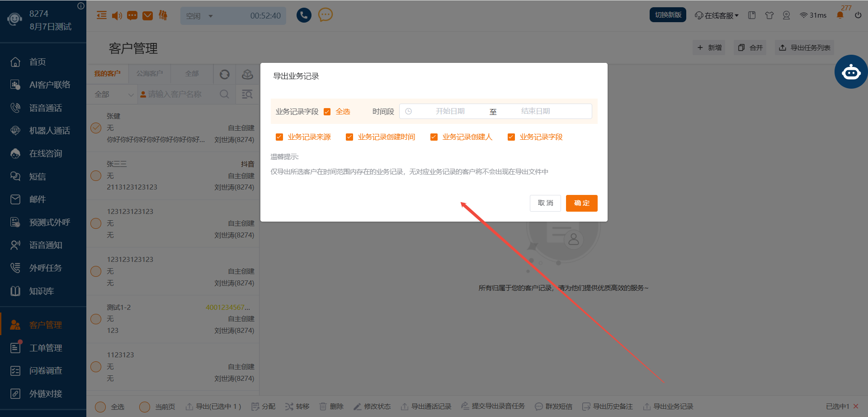Toggle the 业务记录创建人 checkbox
This screenshot has width=868, height=417.
(x=434, y=137)
